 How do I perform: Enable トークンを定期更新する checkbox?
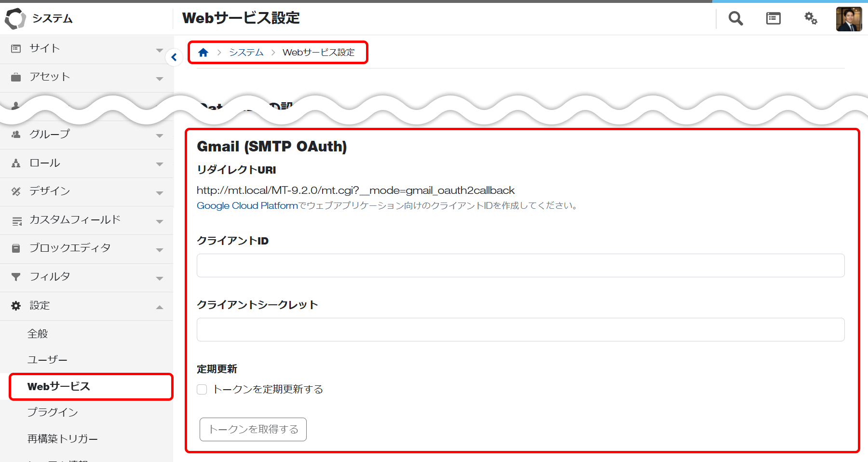click(202, 389)
